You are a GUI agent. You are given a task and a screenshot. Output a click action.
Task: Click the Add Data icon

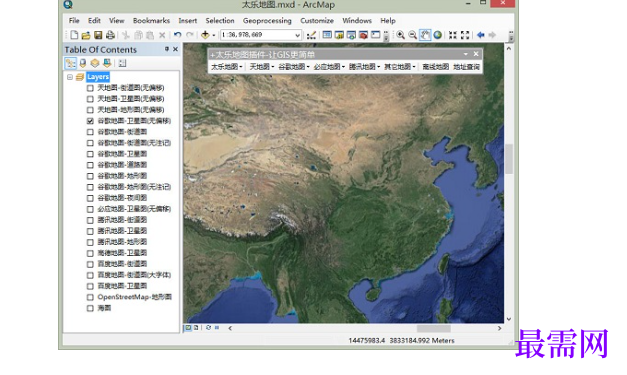tap(205, 35)
